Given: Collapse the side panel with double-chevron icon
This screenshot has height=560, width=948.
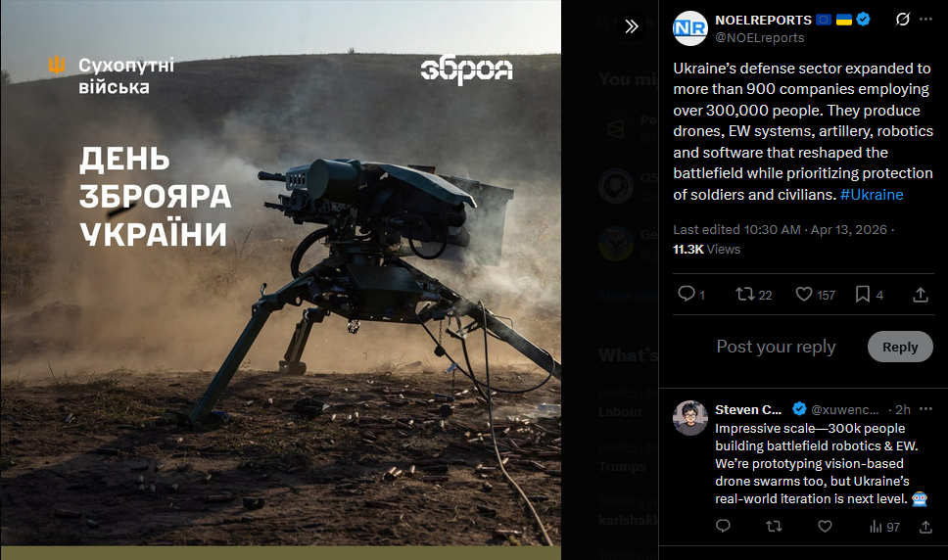Looking at the screenshot, I should [x=632, y=26].
